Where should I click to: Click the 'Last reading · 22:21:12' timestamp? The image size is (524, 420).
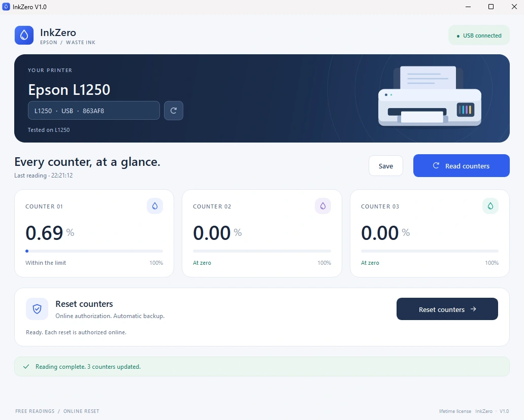(44, 176)
